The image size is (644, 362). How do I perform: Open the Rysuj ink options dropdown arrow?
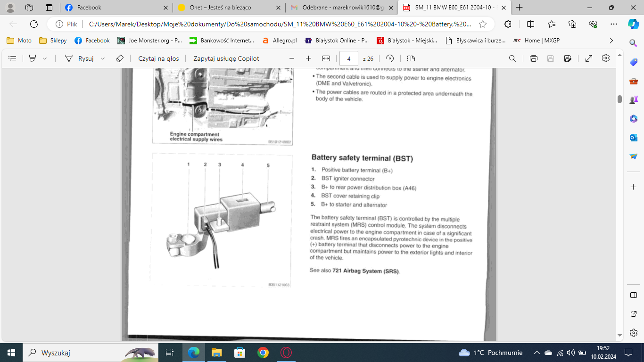pos(103,58)
